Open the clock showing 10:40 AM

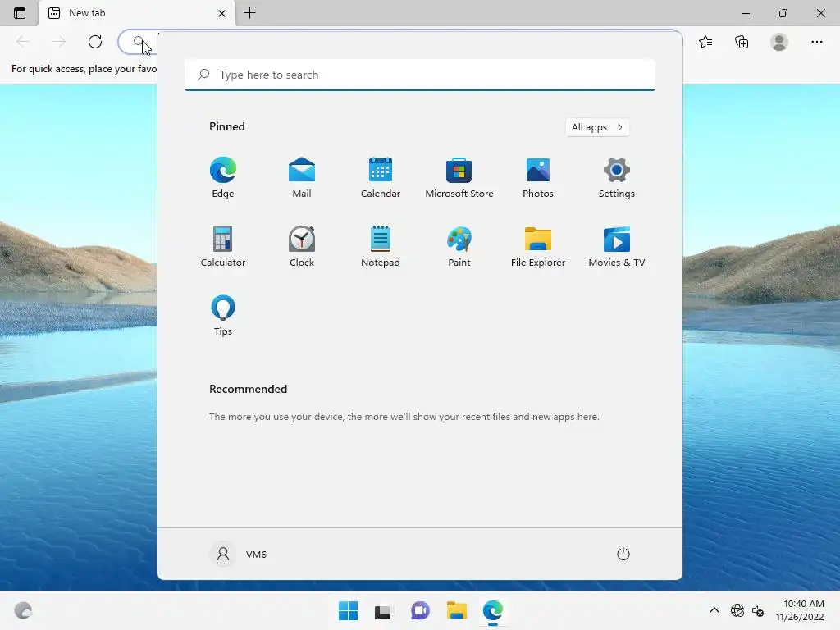tap(800, 610)
